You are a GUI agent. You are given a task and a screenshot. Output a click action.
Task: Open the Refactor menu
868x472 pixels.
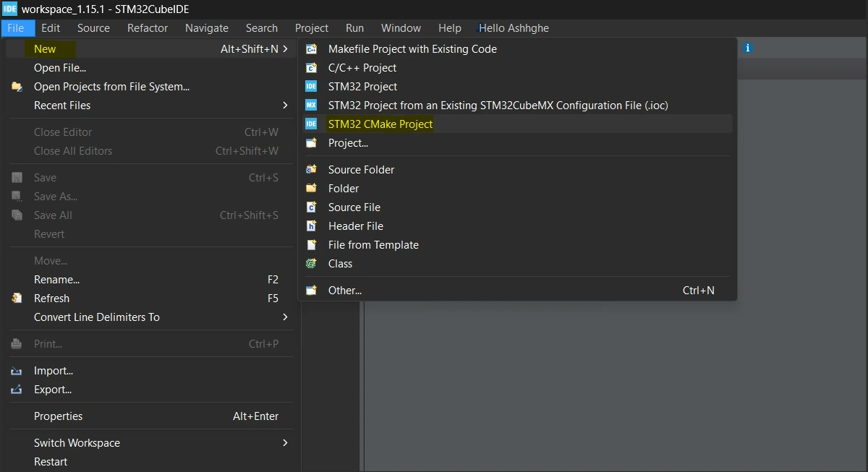click(x=148, y=28)
